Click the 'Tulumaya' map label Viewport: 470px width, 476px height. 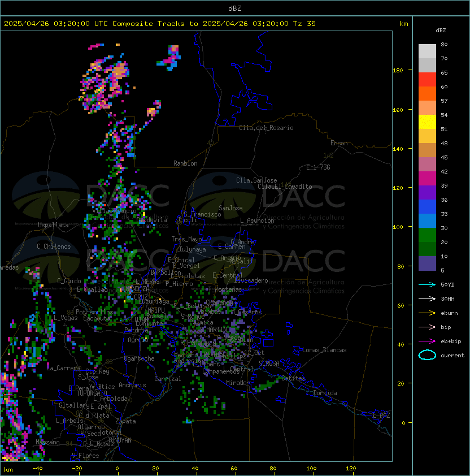click(193, 249)
